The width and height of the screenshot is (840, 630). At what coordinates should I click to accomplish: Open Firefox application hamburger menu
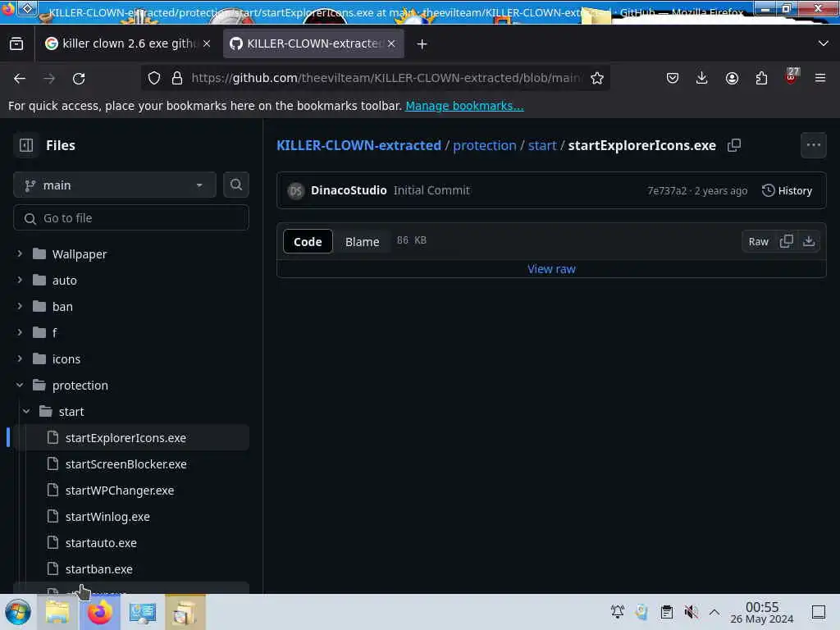click(820, 78)
